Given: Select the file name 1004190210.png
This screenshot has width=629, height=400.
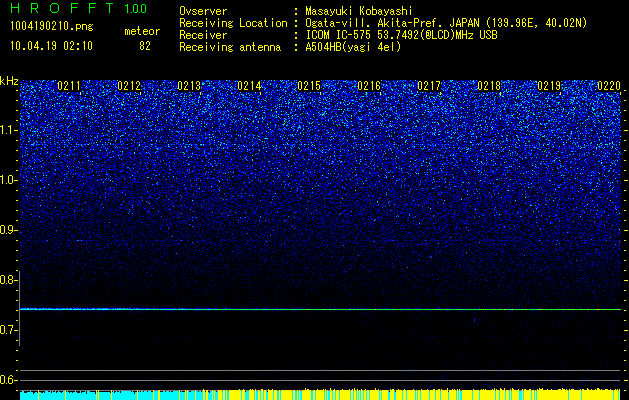Looking at the screenshot, I should [x=52, y=27].
